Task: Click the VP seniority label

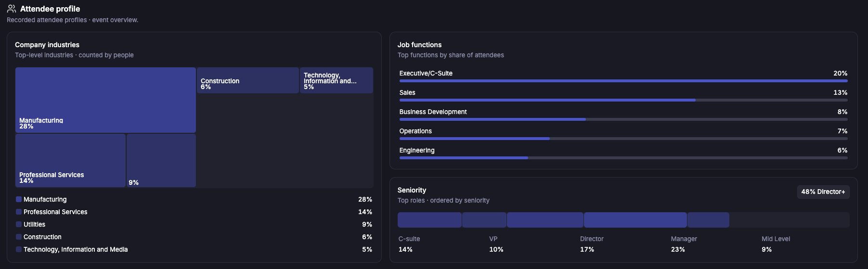Action: (493, 239)
